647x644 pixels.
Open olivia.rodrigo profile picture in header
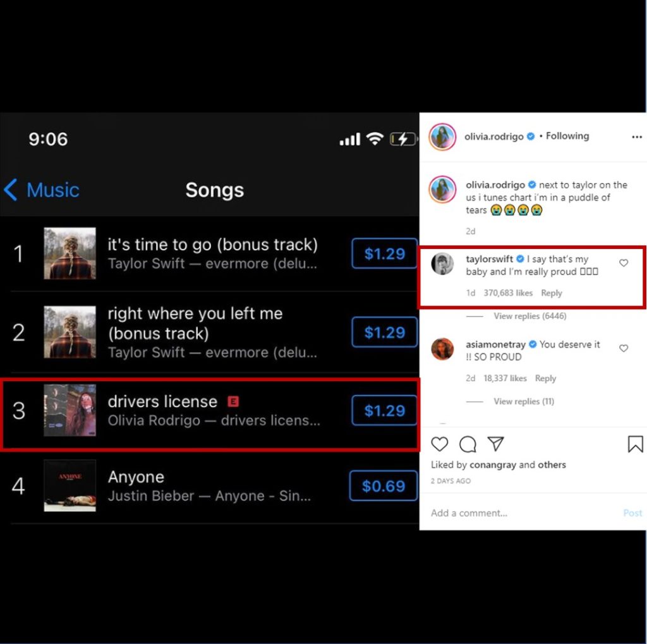442,137
